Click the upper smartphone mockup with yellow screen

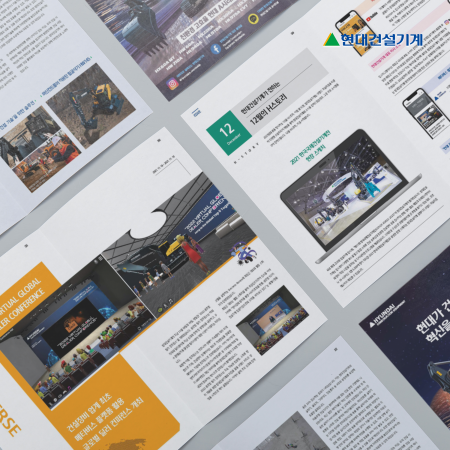(x=355, y=33)
